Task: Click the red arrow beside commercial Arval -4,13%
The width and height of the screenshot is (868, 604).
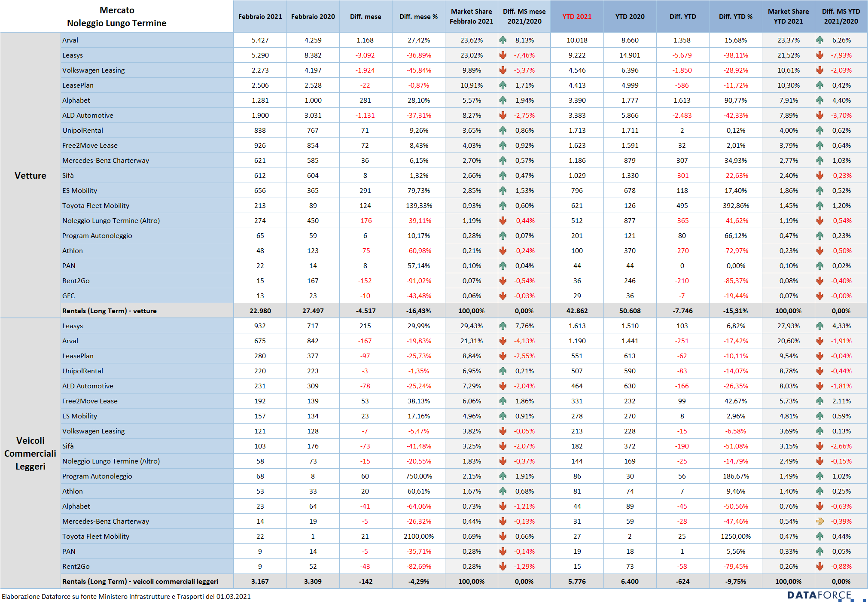Action: [x=503, y=341]
